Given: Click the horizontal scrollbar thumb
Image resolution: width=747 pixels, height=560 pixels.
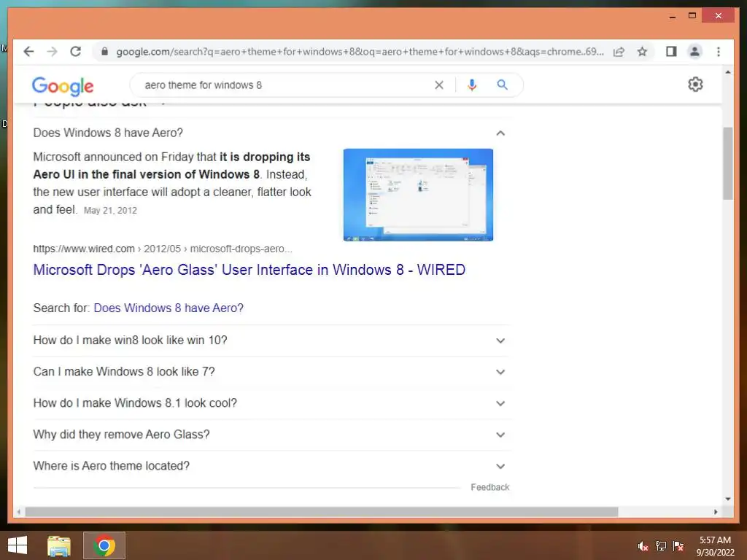Looking at the screenshot, I should click(x=322, y=512).
